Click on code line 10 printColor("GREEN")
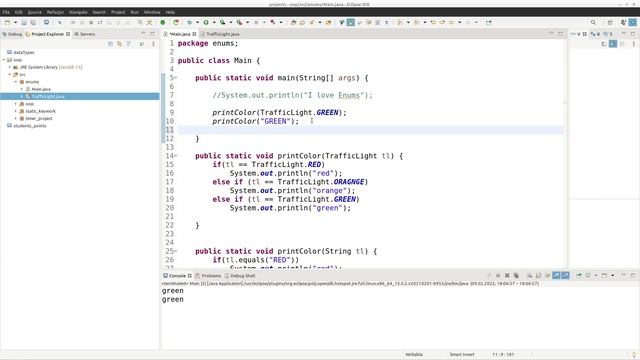 256,121
